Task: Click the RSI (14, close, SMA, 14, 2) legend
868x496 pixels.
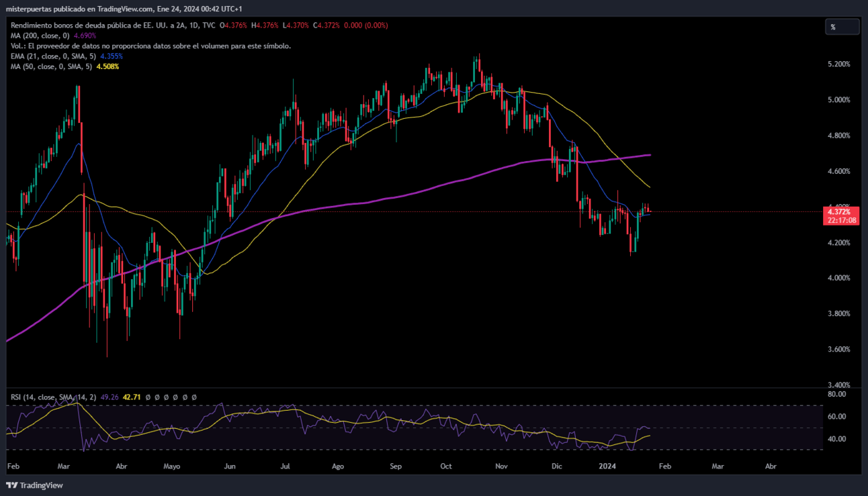Action: click(103, 397)
